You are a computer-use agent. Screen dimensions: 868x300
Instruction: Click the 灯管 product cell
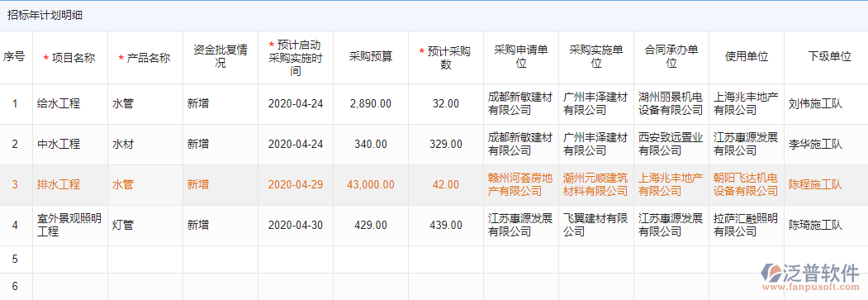[x=145, y=226]
